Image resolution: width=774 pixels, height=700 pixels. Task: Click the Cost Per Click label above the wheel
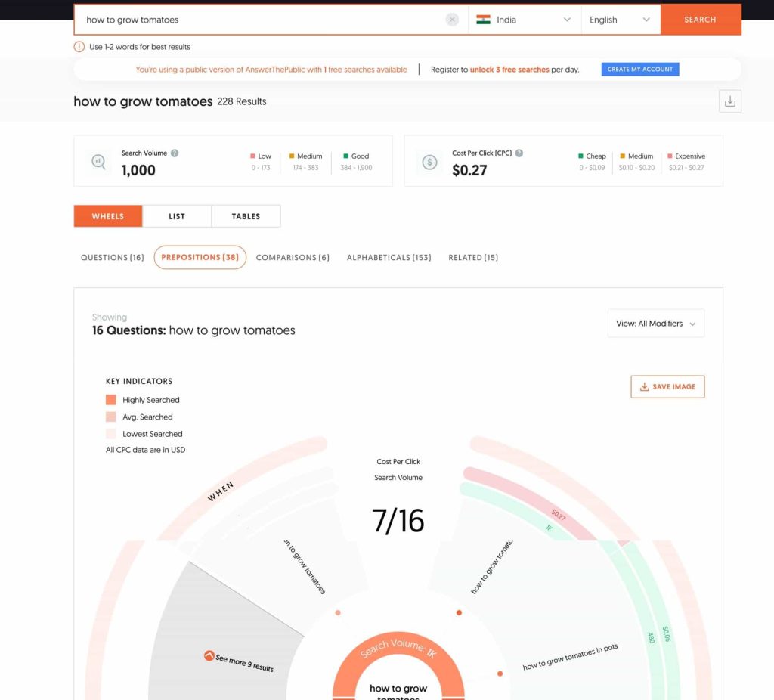(x=398, y=462)
